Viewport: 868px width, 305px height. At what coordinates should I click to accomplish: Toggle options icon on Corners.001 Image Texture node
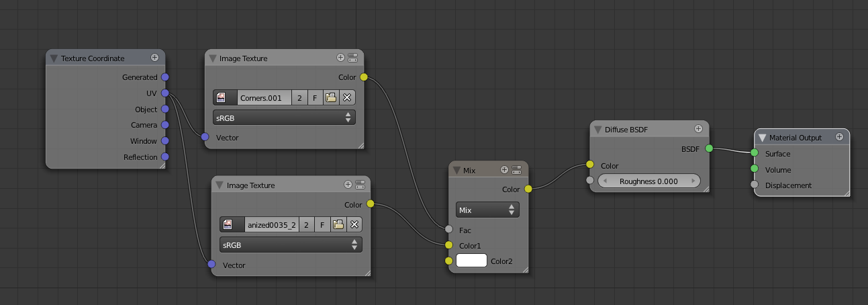pyautogui.click(x=352, y=58)
